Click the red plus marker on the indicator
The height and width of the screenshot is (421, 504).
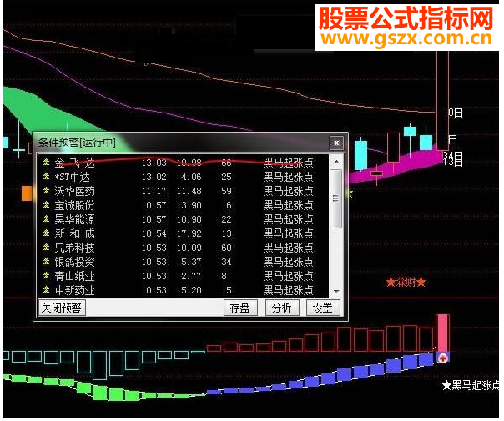[x=444, y=359]
